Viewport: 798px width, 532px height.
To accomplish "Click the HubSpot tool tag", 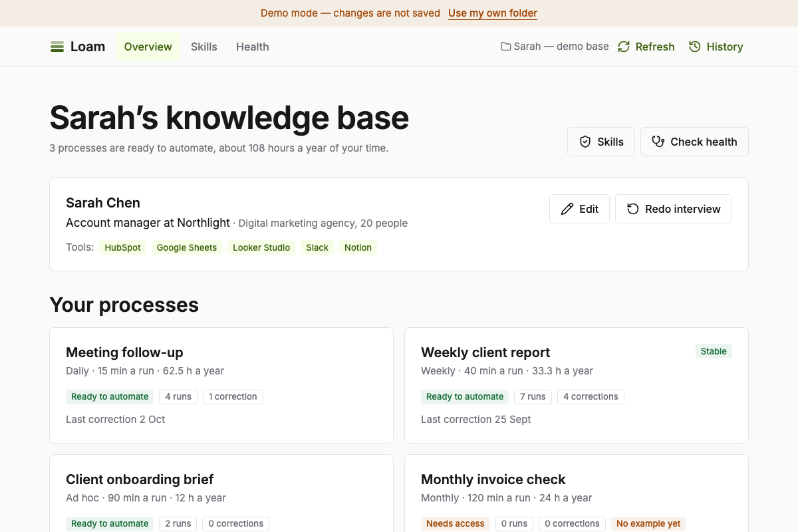I will 123,247.
